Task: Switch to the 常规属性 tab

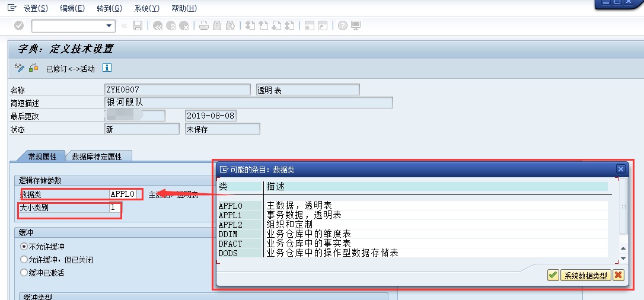Action: 42,156
